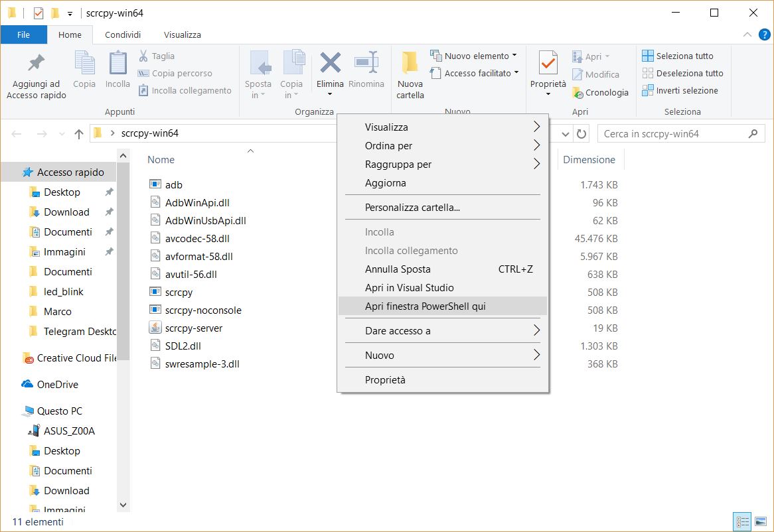Viewport: 774px width, 532px height.
Task: Choose Apri in Visual Studio
Action: (x=443, y=287)
